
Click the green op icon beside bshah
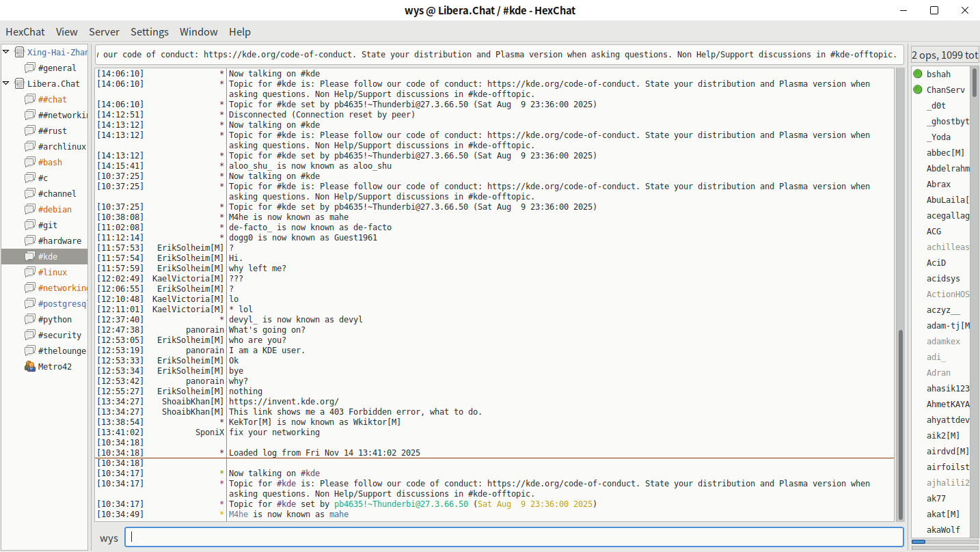point(918,74)
